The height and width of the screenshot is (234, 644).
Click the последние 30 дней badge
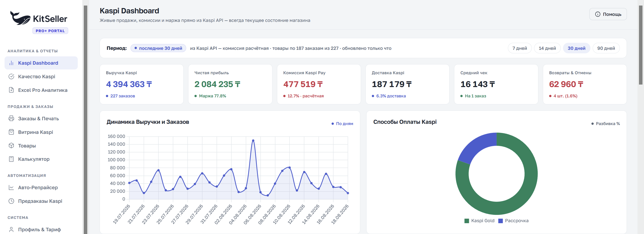click(158, 48)
